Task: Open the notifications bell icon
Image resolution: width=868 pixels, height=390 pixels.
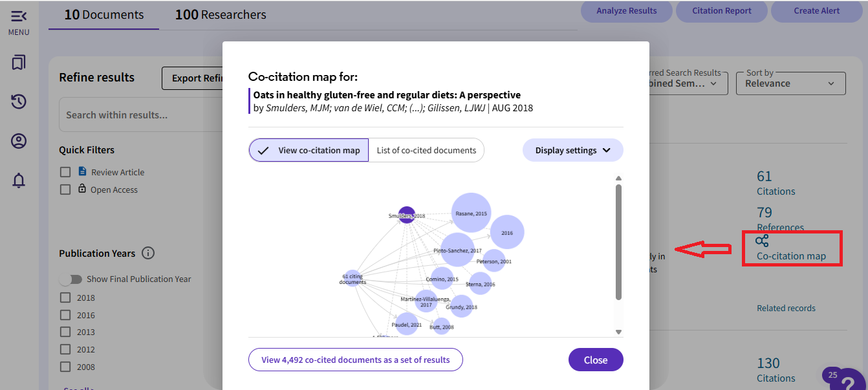Action: (19, 180)
